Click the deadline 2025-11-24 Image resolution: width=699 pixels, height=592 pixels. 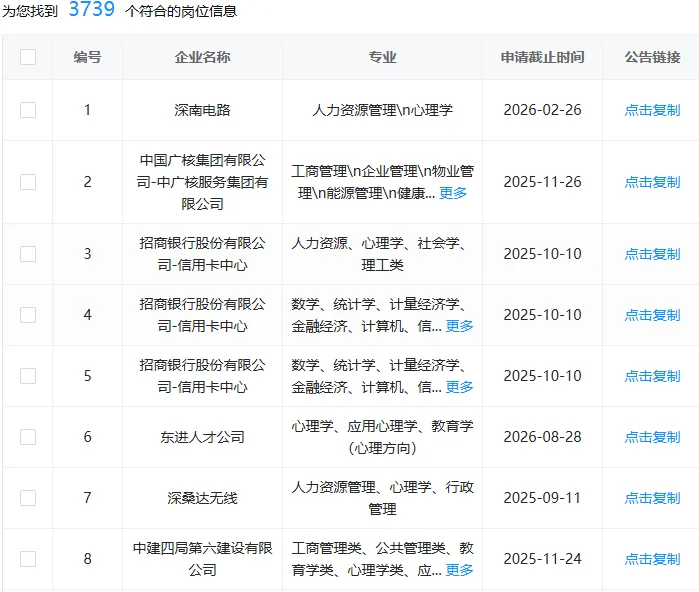pos(543,559)
